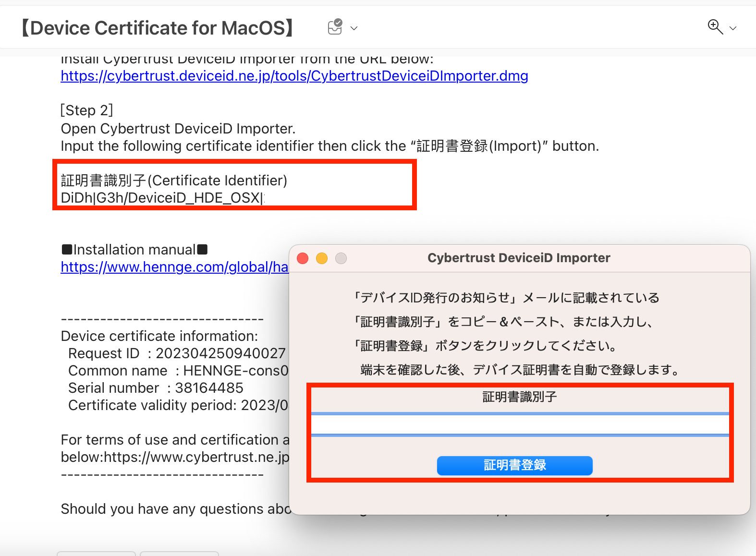The height and width of the screenshot is (556, 756).
Task: Click the 証明書識別子(Certificate Identifier) label in email
Action: (174, 181)
